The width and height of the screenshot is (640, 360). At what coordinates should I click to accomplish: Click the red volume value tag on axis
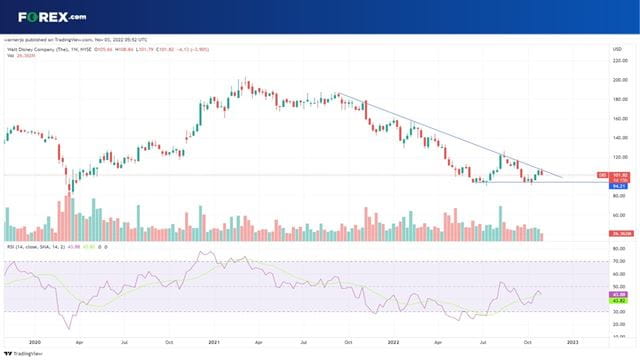(621, 233)
